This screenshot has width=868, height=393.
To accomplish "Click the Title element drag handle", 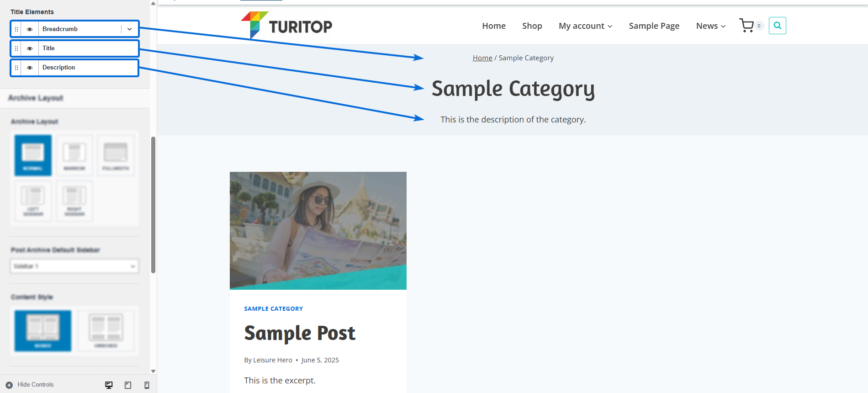I will [16, 48].
